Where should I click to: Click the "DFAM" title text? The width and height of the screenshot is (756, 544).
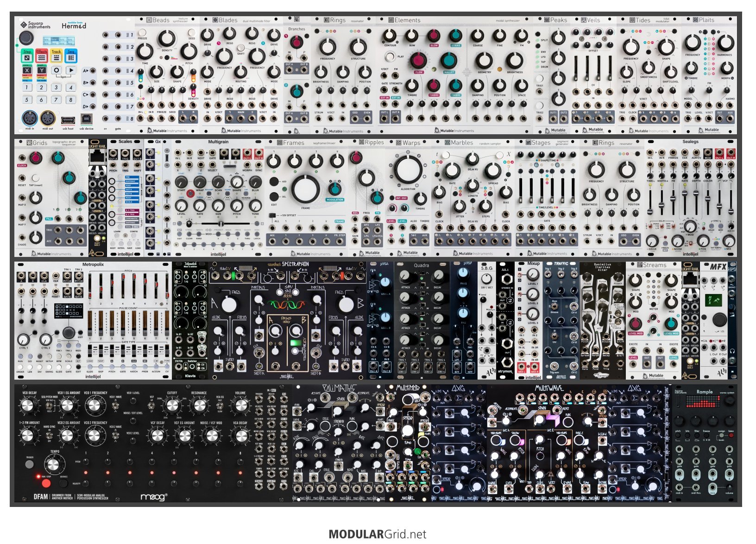click(41, 496)
